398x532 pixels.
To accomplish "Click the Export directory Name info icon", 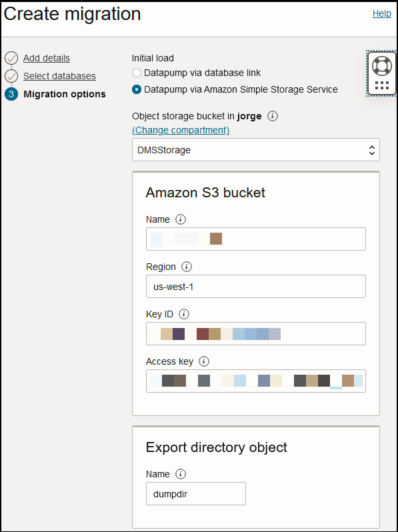I will (x=181, y=474).
